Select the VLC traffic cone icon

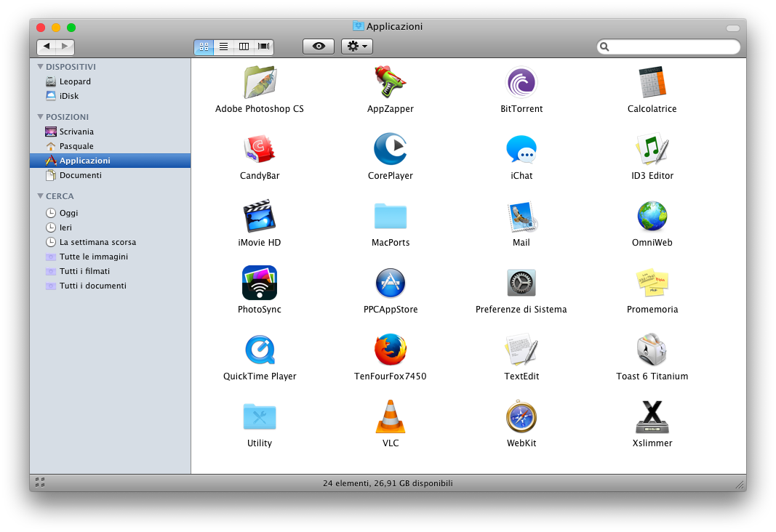click(x=390, y=416)
